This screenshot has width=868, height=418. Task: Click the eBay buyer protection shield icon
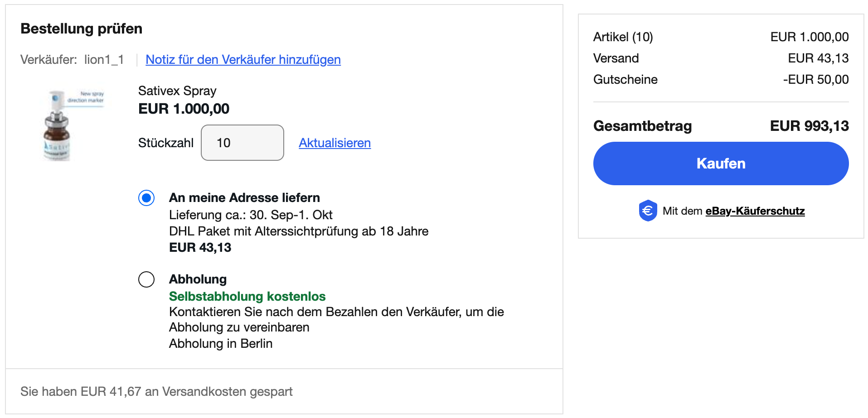[x=648, y=211]
